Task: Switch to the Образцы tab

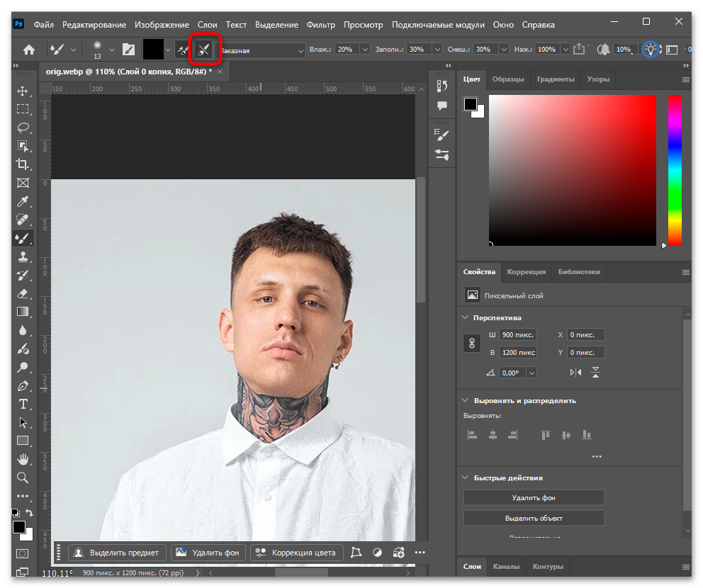Action: click(508, 79)
